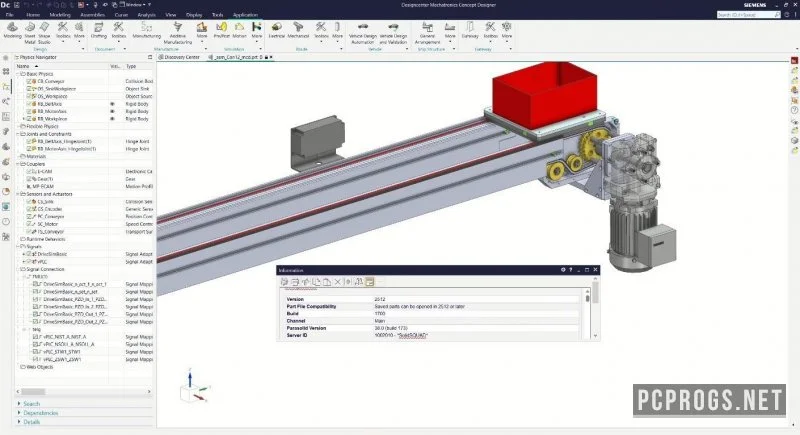Viewport: 800px width, 435px height.
Task: Start the Drafting application
Action: click(98, 30)
